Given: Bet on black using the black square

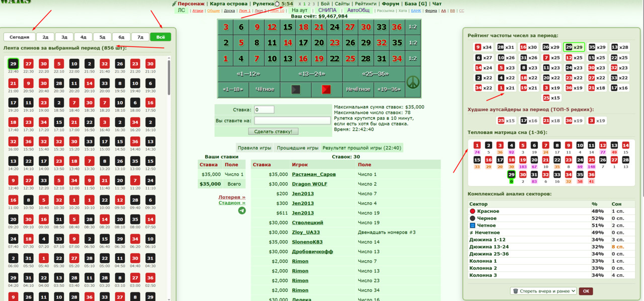Looking at the screenshot, I should tap(296, 89).
